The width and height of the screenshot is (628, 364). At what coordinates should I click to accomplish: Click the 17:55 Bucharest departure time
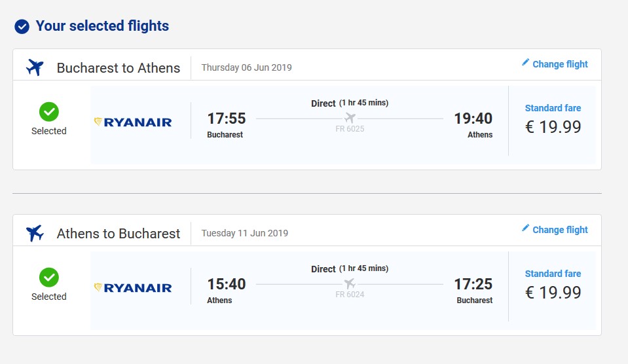tap(227, 118)
